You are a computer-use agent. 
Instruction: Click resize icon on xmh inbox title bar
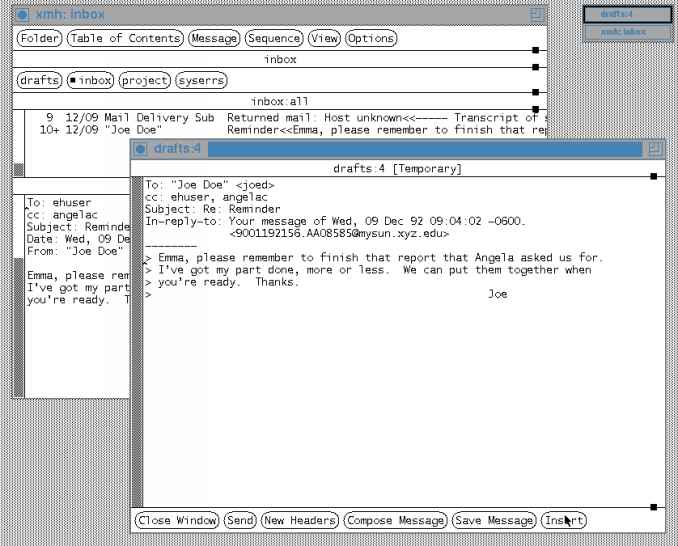pos(537,15)
